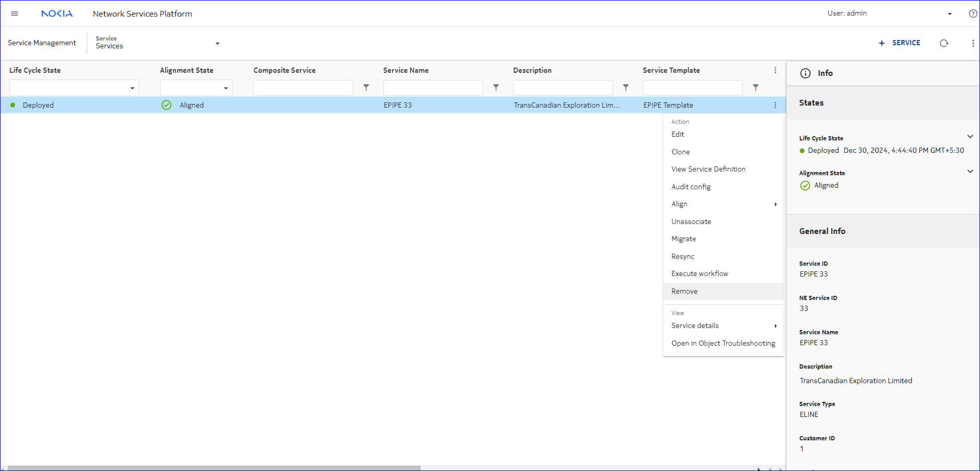Expand the Service Services view selector
Viewport: 980px width, 471px height.
coord(218,43)
